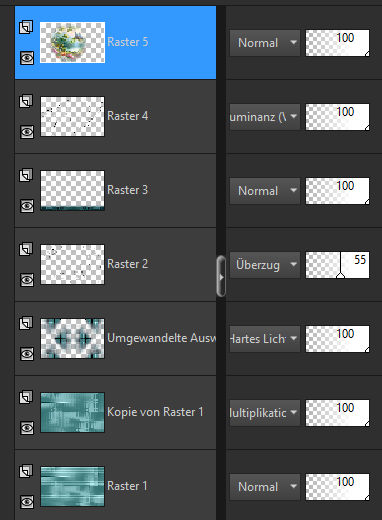
Task: Click the Kopie von Raster 1 layer name
Action: click(x=155, y=412)
